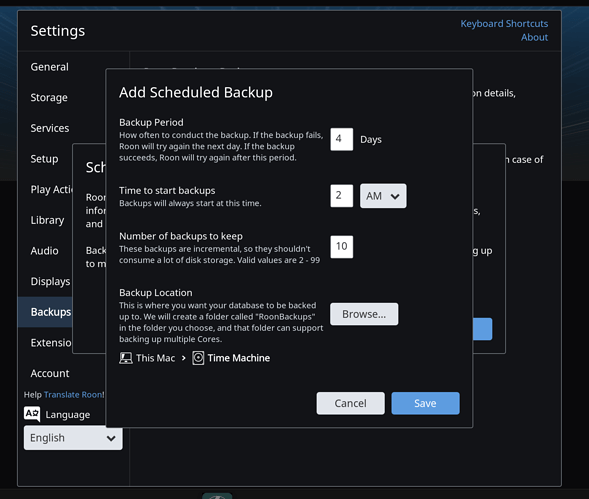Click the Browse... button for backup location

(364, 314)
